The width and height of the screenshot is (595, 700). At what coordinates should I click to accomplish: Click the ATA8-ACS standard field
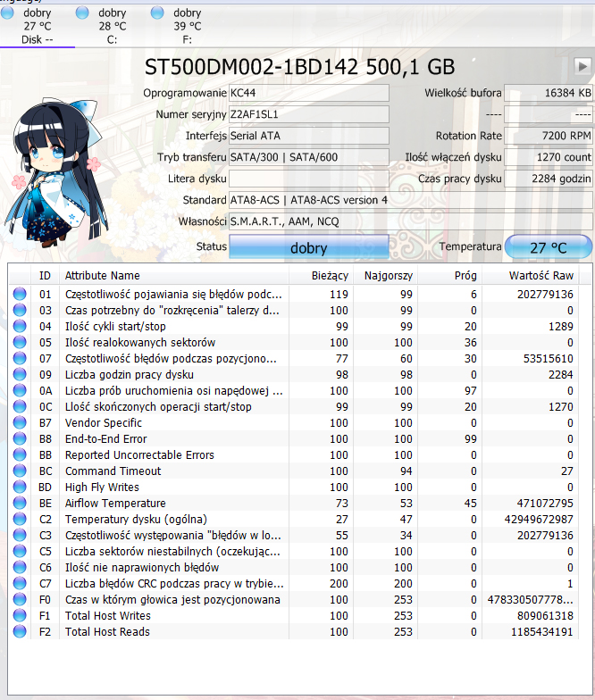pyautogui.click(x=411, y=200)
